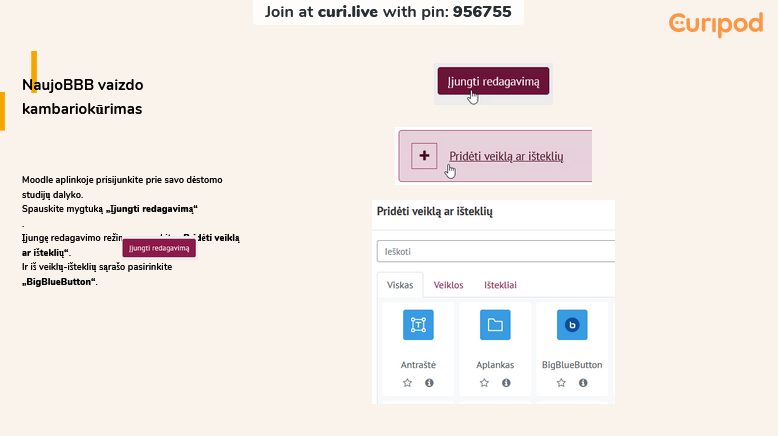Viewport: 778px width, 436px height.
Task: Open the Veiklos tab
Action: (448, 285)
